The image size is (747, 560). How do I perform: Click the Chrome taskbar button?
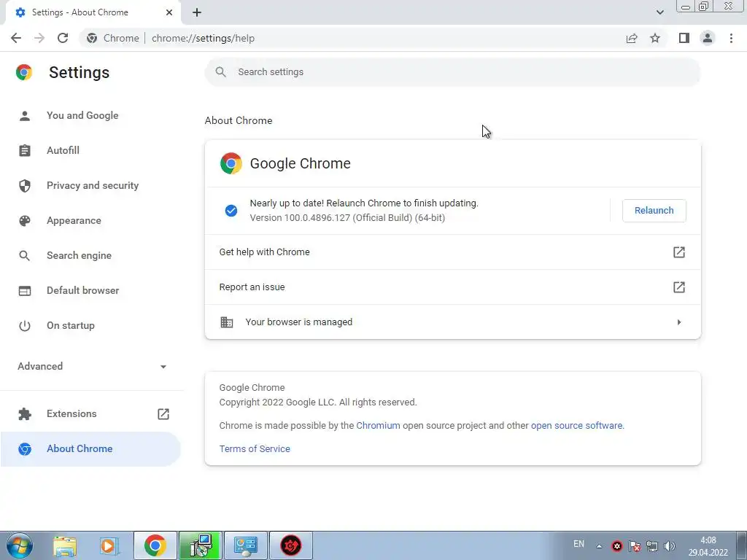[155, 545]
